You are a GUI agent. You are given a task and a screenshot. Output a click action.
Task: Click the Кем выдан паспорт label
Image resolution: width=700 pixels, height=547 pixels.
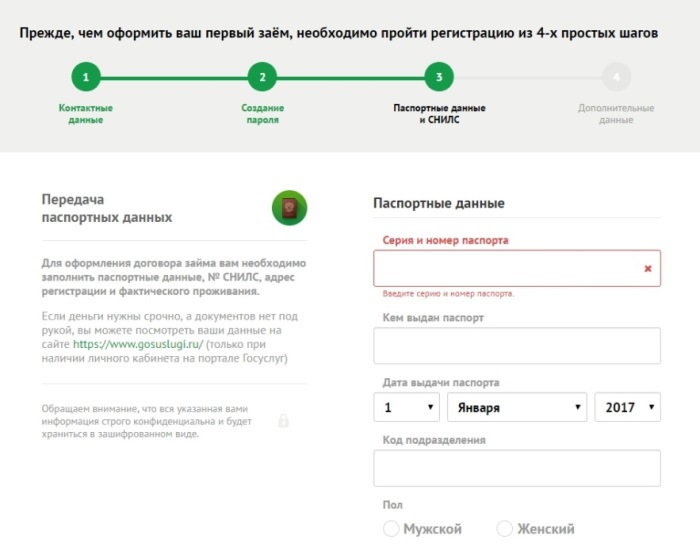[433, 318]
